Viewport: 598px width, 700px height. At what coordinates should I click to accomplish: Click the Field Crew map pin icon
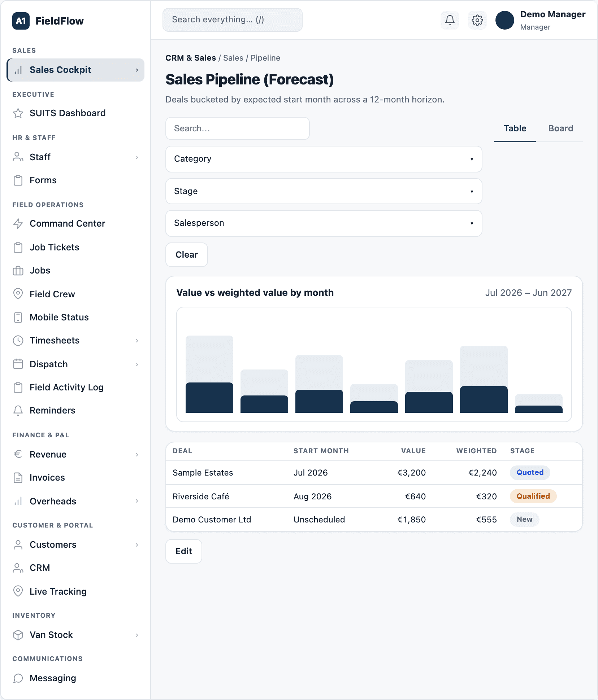tap(18, 294)
